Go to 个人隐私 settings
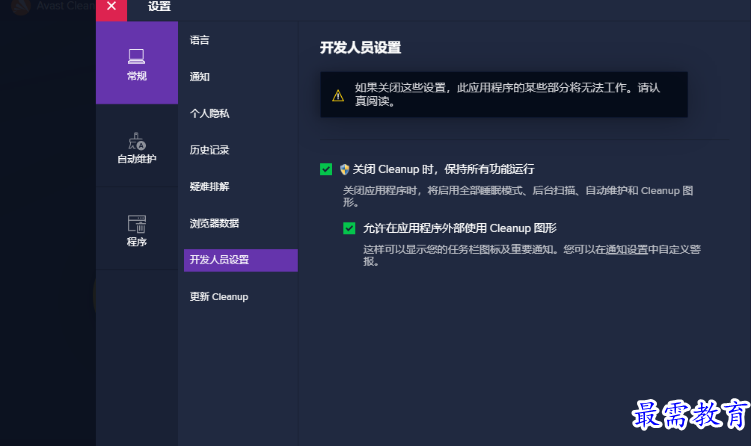Screen dimensions: 756x446 tap(210, 113)
